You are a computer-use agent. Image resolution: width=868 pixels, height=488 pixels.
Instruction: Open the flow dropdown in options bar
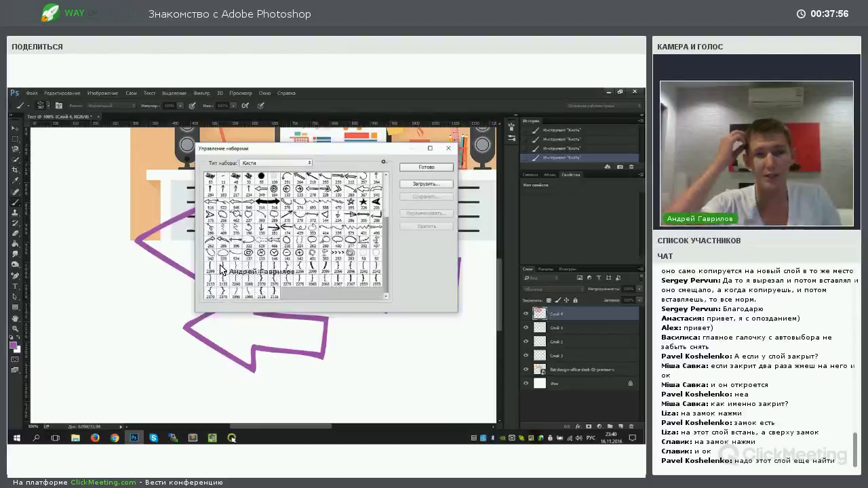click(x=233, y=106)
